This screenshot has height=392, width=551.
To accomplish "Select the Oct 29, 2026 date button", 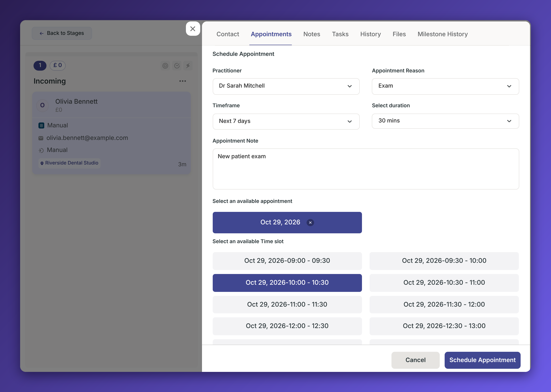I will click(x=287, y=222).
